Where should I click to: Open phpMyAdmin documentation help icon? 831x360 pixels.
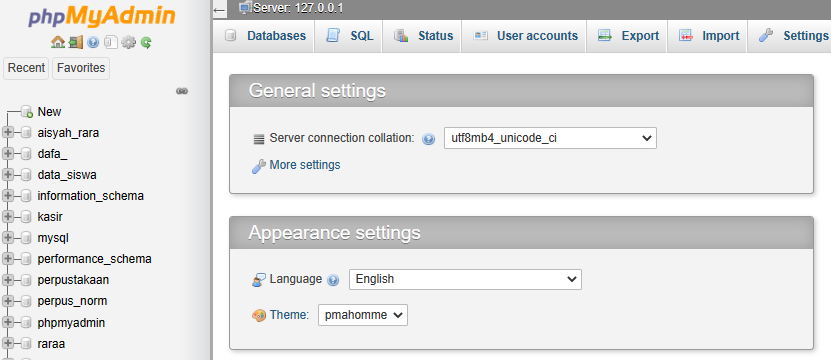93,42
